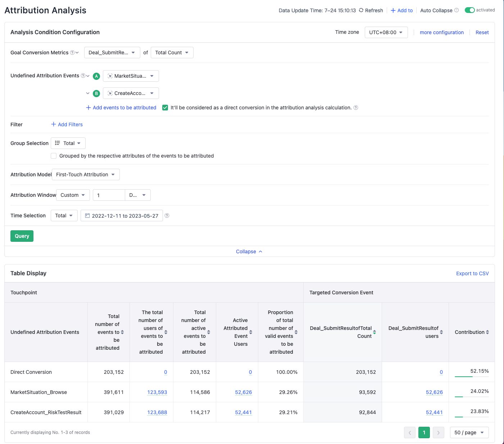Open the UTC+08:00 time zone dropdown
This screenshot has height=444, width=504.
pyautogui.click(x=386, y=32)
